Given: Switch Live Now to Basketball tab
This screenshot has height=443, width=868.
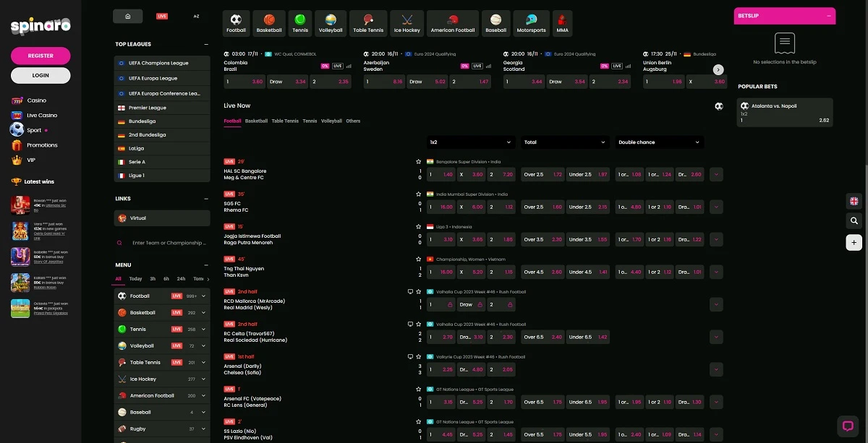Looking at the screenshot, I should pos(256,121).
